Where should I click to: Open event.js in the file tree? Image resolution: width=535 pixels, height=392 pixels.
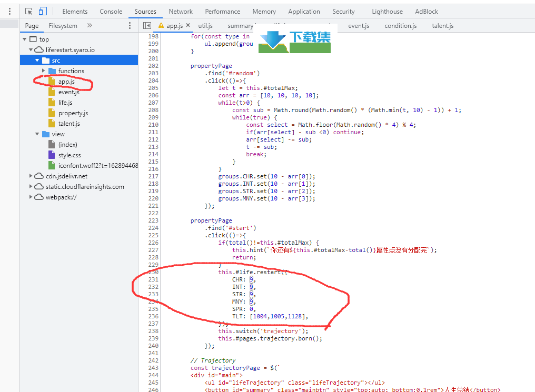[68, 92]
